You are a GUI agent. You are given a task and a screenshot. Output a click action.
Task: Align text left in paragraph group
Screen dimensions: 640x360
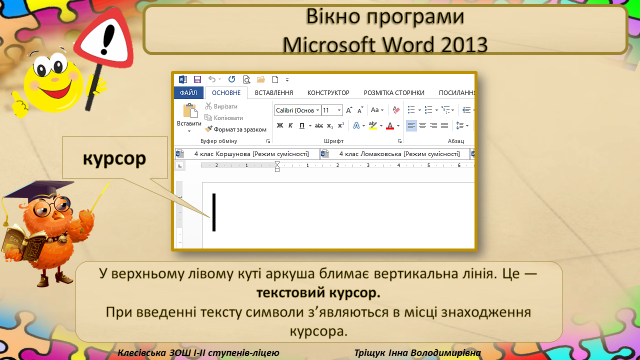tap(411, 126)
